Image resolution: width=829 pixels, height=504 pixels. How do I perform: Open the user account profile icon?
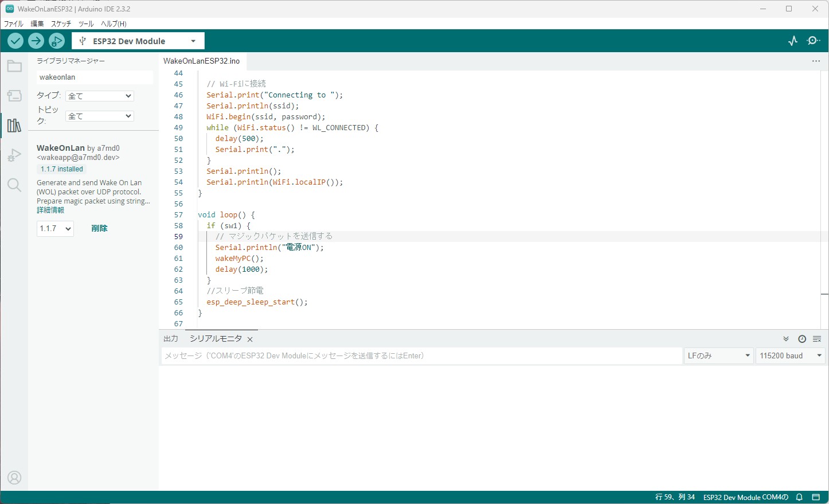click(x=14, y=478)
